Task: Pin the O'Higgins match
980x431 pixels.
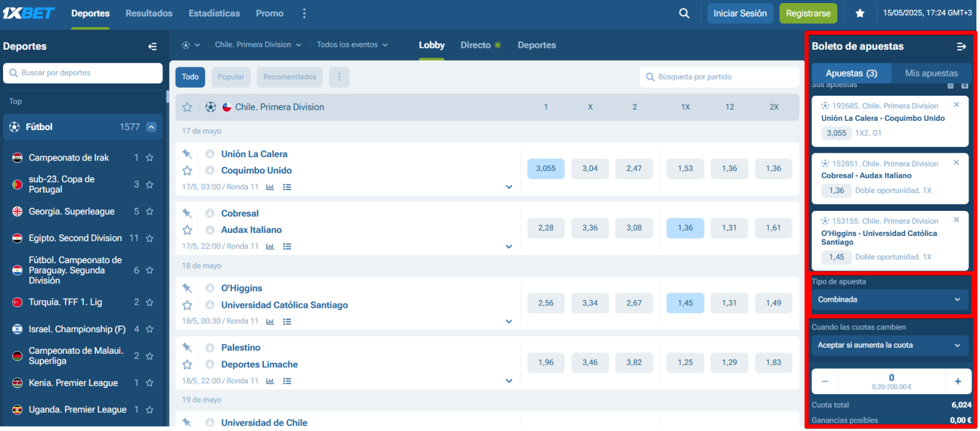Action: point(187,288)
